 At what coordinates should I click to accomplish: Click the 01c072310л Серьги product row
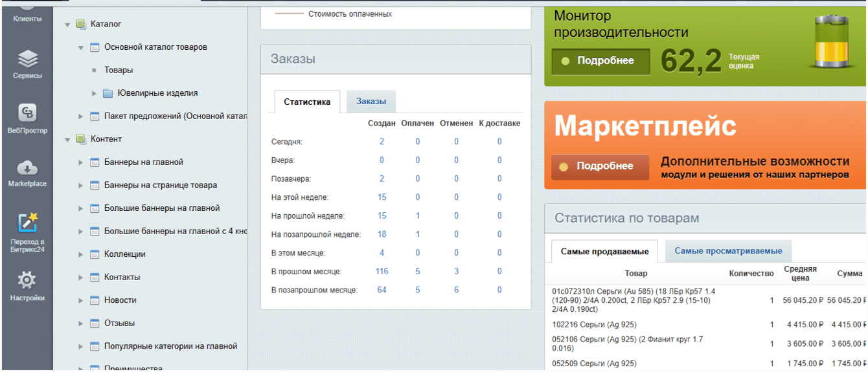coord(635,300)
